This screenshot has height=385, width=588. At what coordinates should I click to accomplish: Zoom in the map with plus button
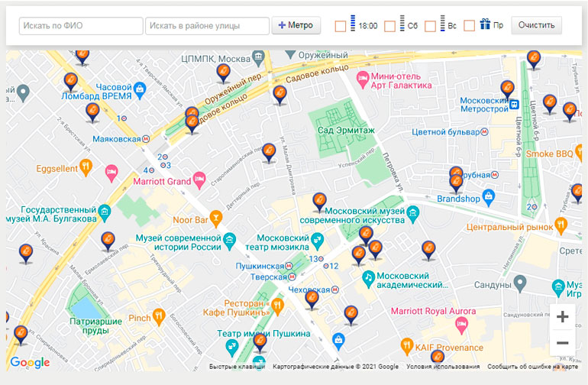[x=562, y=317]
